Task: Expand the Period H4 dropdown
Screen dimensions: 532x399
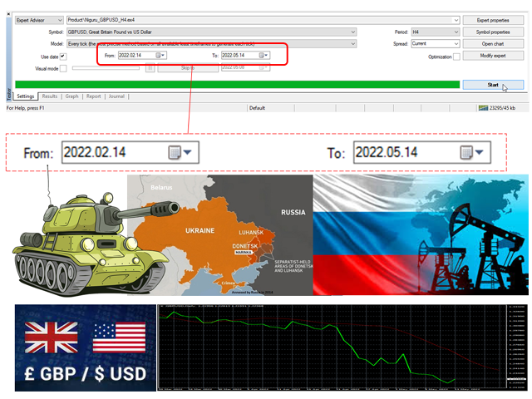Action: click(x=456, y=32)
